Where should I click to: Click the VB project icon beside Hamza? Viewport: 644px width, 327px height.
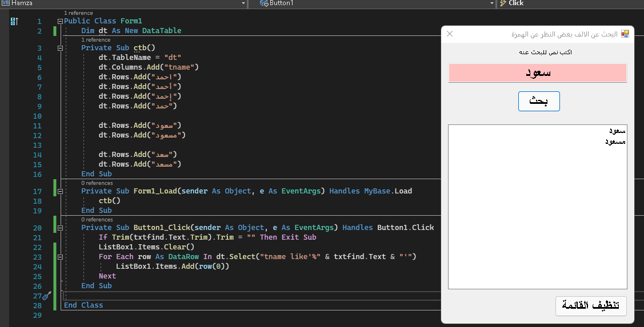(5, 3)
